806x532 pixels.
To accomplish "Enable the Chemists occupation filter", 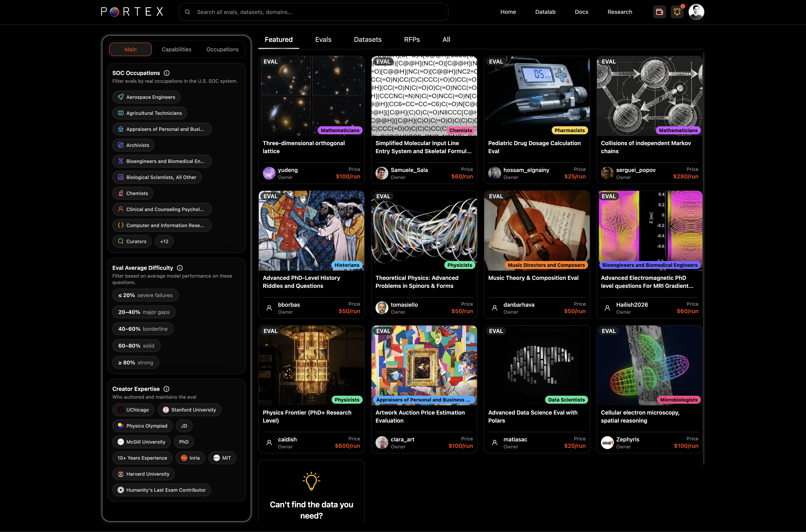I will [133, 193].
